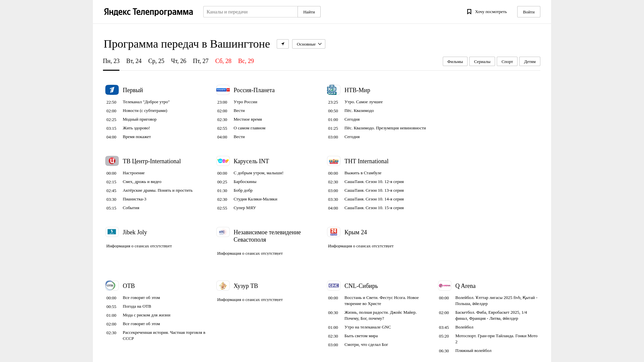Select the Пн, 23 day tab
Image resolution: width=644 pixels, height=362 pixels.
pos(111,61)
